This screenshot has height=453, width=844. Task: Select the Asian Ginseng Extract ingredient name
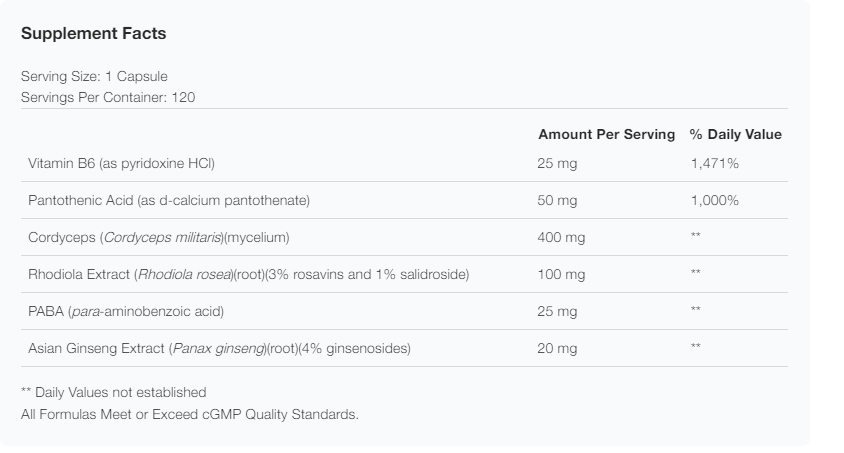tap(219, 348)
